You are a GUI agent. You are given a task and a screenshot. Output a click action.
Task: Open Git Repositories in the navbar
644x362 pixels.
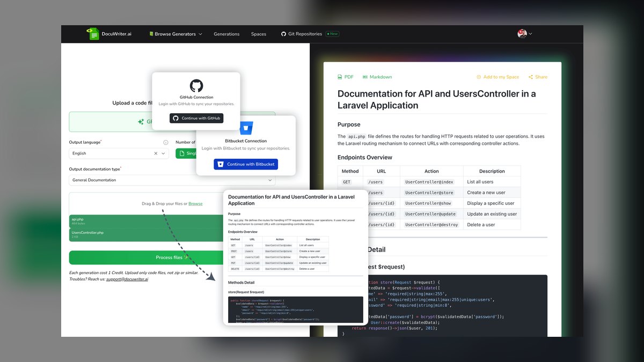pos(302,34)
